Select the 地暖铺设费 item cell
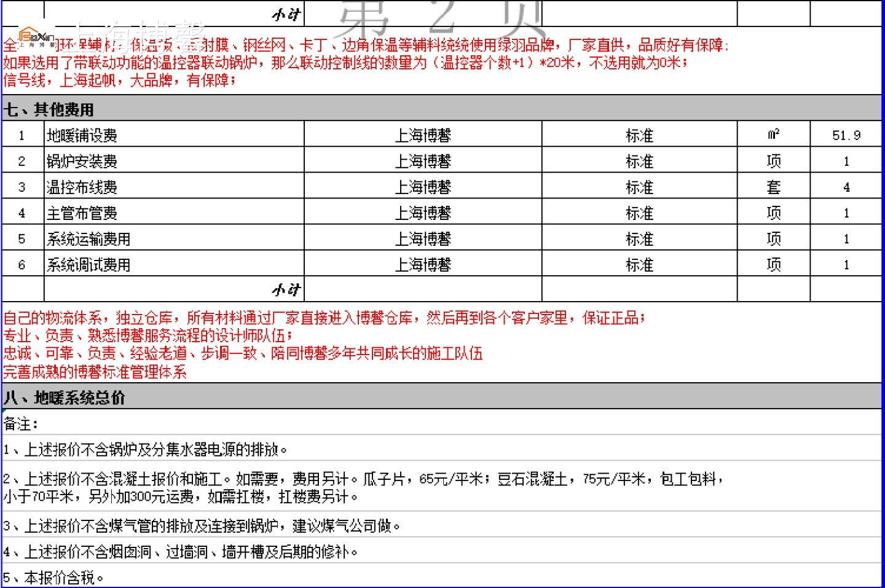885x588 pixels. pos(174,135)
